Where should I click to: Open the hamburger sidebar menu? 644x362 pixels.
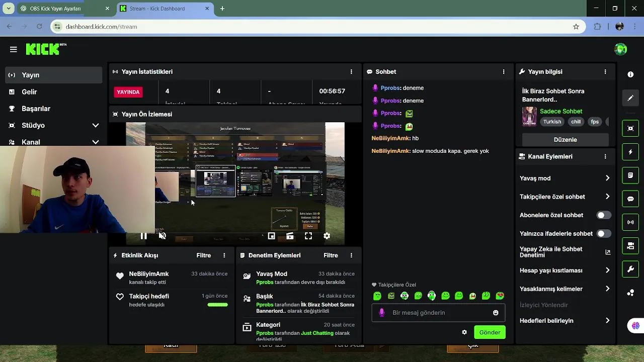tap(14, 49)
